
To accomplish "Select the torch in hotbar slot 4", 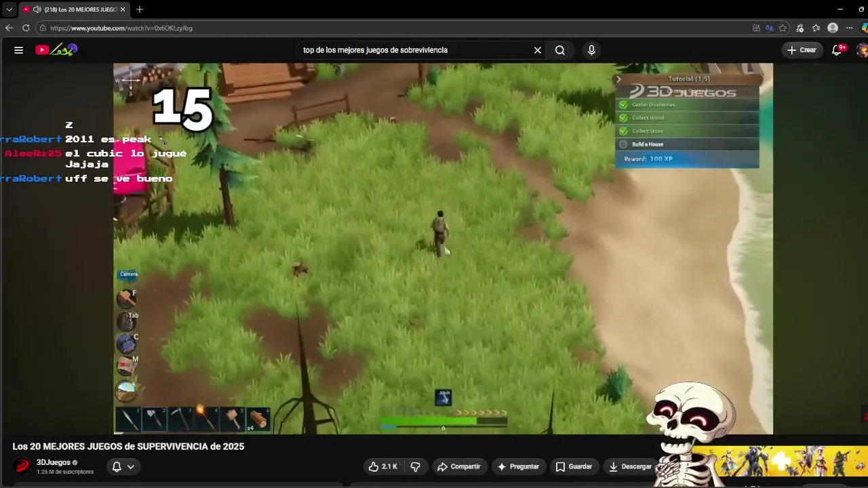I will [x=206, y=420].
